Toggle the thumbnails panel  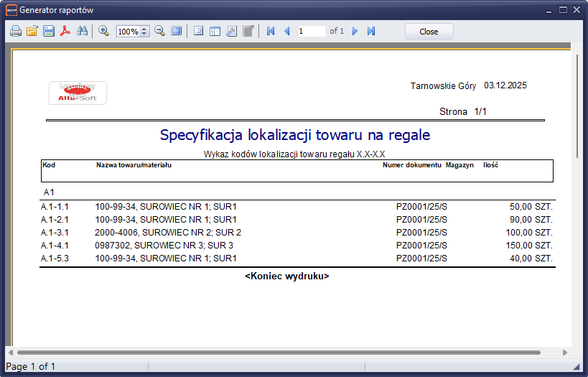point(215,32)
